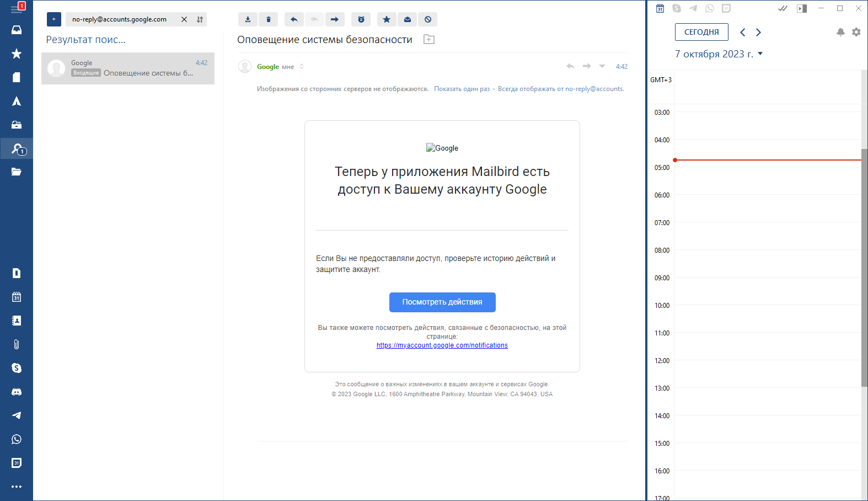Viewport: 868px width, 501px height.
Task: Open the move-to-folder icon beside subject
Action: 429,39
